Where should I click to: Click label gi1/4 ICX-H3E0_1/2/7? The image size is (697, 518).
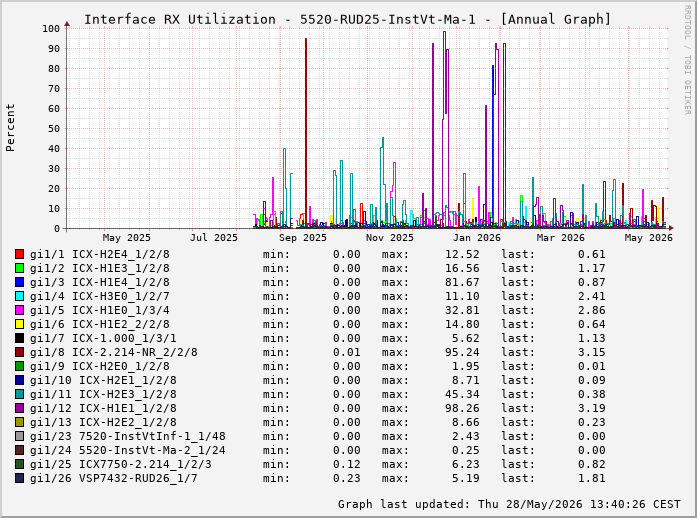point(100,296)
